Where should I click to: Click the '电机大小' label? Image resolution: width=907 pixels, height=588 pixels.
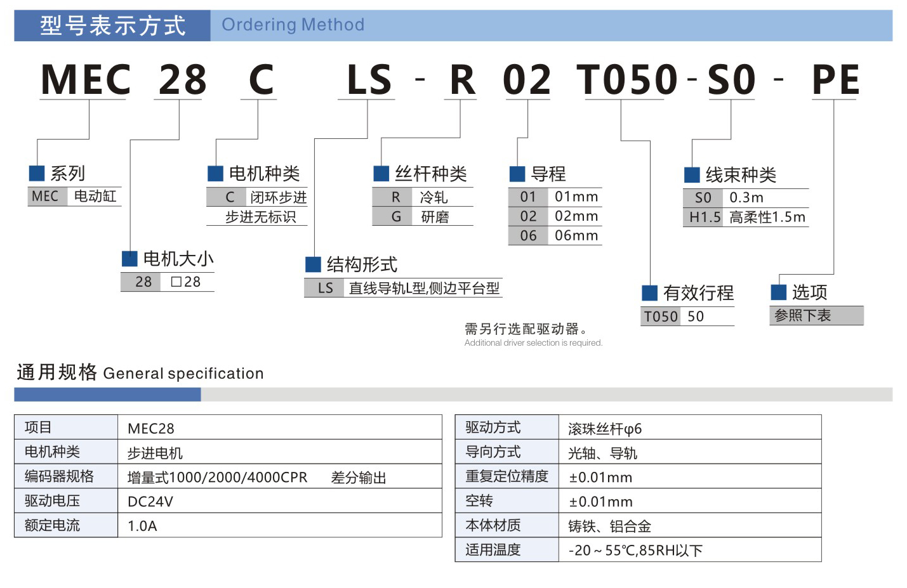coord(178,259)
